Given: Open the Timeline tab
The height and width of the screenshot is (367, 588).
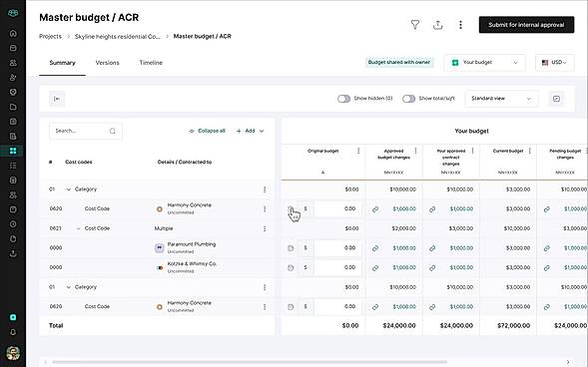Looking at the screenshot, I should (151, 63).
